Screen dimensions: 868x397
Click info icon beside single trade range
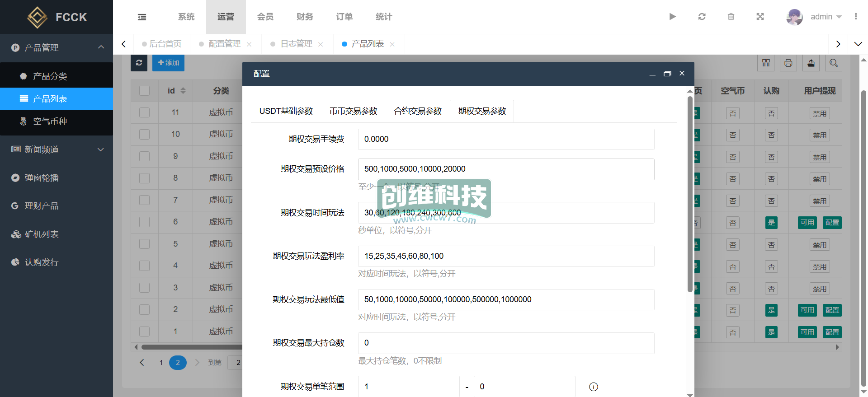point(594,387)
